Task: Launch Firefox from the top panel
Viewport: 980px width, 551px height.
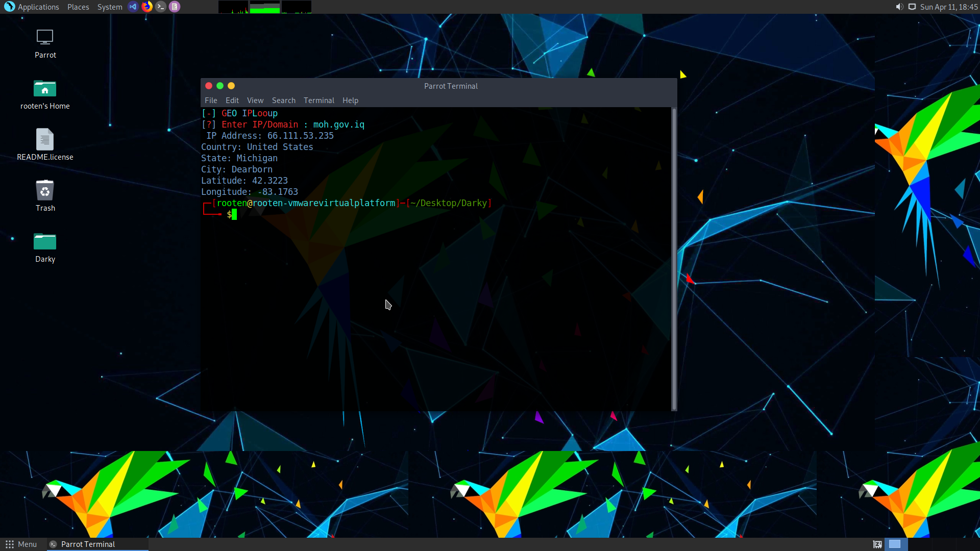Action: pos(147,7)
